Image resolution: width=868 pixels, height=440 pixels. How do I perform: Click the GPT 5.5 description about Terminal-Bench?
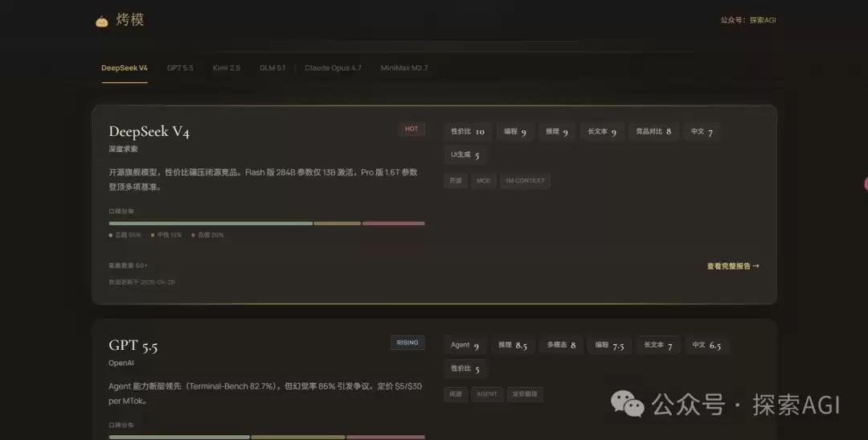265,393
